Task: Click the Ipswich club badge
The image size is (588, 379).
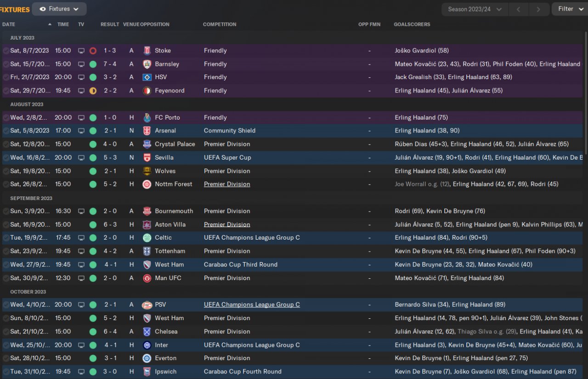Action: [147, 372]
